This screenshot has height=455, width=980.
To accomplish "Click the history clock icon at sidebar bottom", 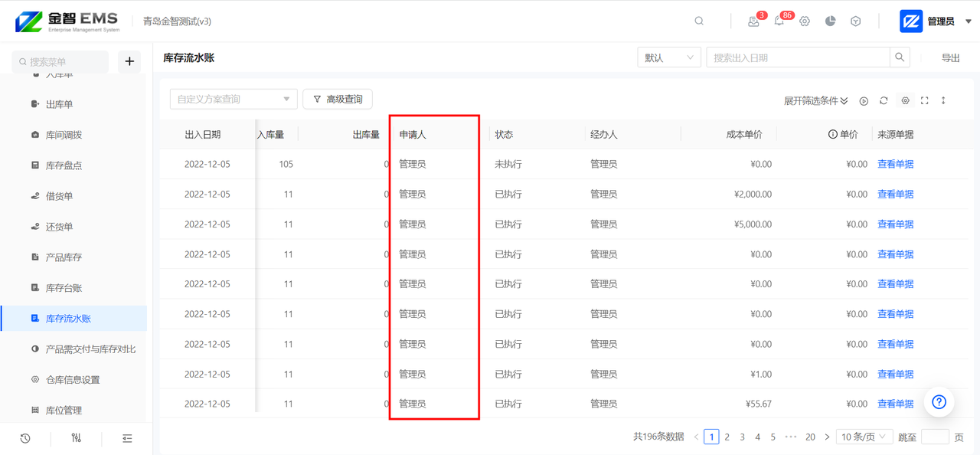I will pyautogui.click(x=25, y=438).
